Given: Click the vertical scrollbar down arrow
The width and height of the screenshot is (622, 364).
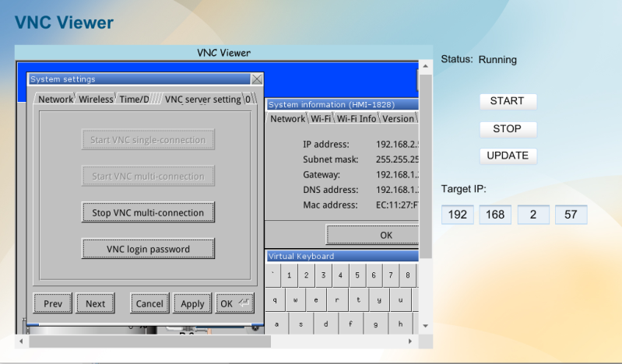Looking at the screenshot, I should 425,326.
